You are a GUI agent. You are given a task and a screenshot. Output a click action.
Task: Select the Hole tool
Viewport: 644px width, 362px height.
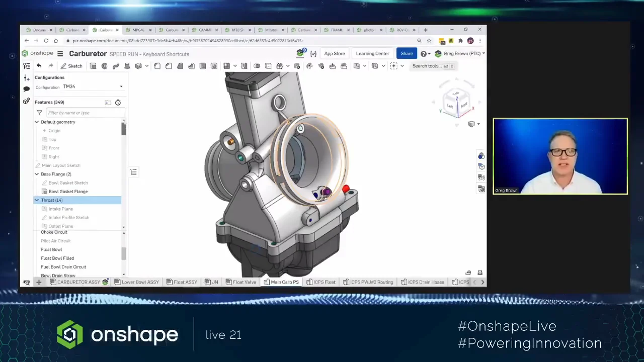click(x=214, y=66)
